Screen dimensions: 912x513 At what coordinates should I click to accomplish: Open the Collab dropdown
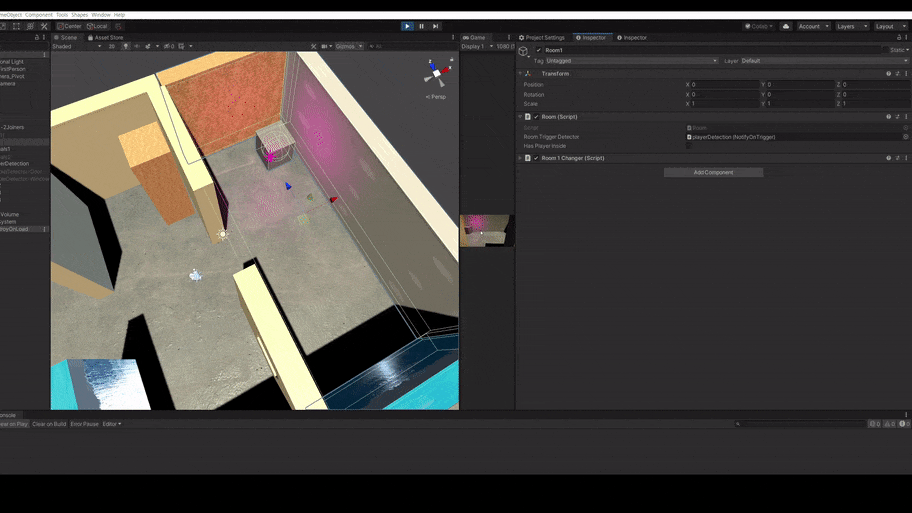click(x=759, y=26)
